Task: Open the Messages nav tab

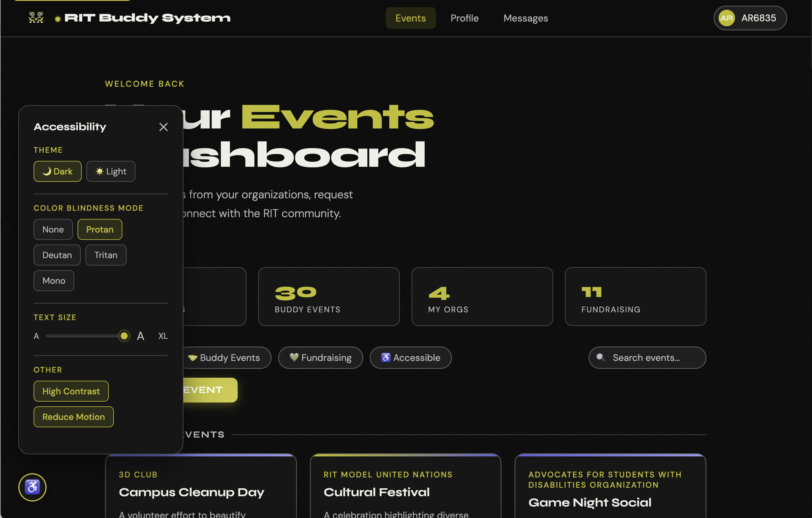Action: (x=525, y=18)
